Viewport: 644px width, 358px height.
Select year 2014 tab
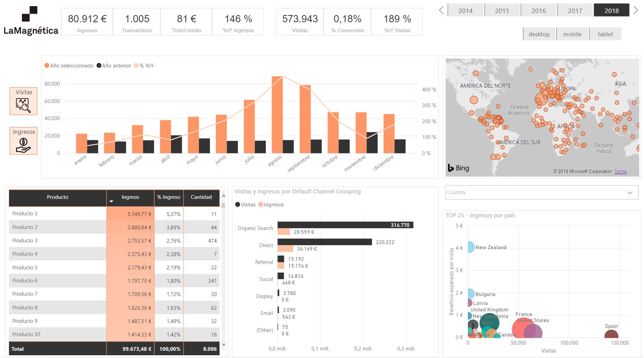[466, 10]
